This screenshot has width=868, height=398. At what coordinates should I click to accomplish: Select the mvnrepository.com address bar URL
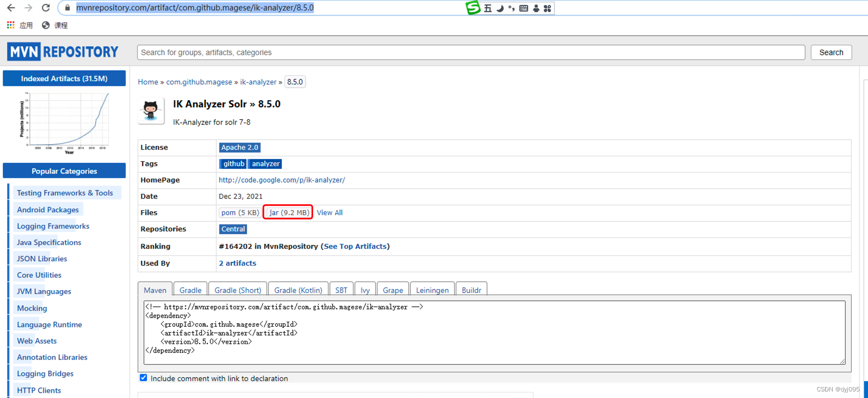pyautogui.click(x=195, y=8)
